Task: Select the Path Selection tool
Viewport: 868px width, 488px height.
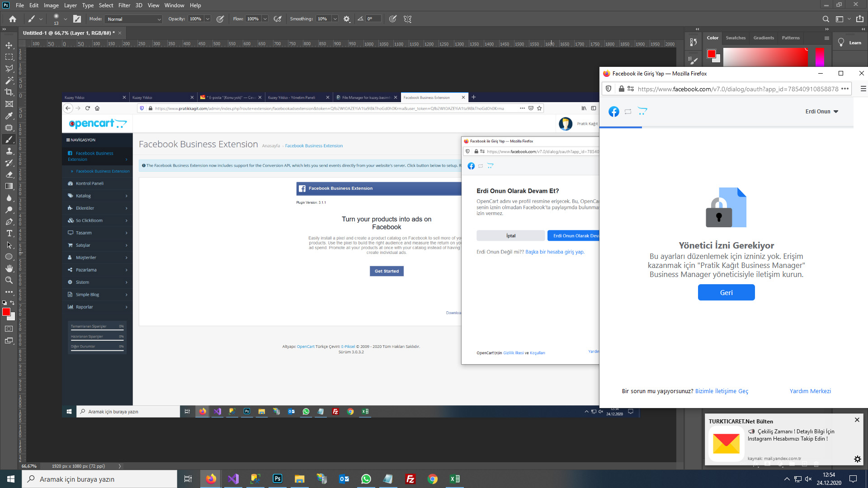Action: coord(9,245)
